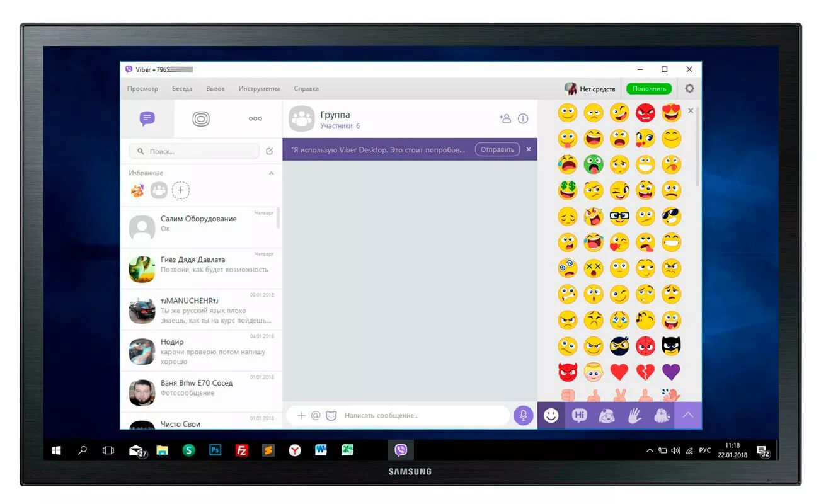Image resolution: width=821 pixels, height=504 pixels.
Task: Click the Написать сообщение input field
Action: pyautogui.click(x=425, y=415)
